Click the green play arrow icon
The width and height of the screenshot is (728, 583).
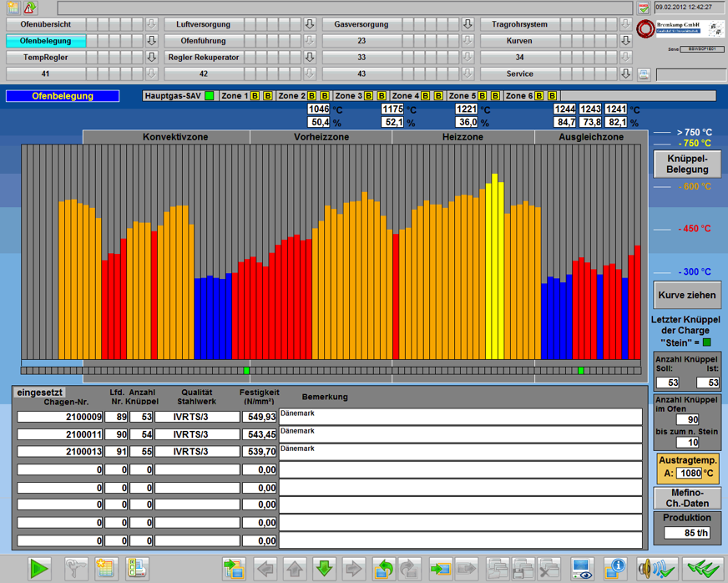pos(38,569)
